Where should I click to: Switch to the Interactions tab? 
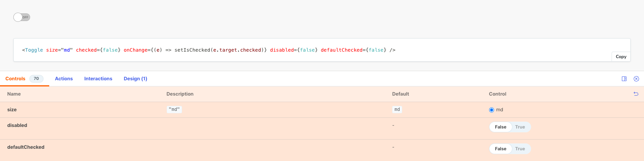click(x=98, y=79)
